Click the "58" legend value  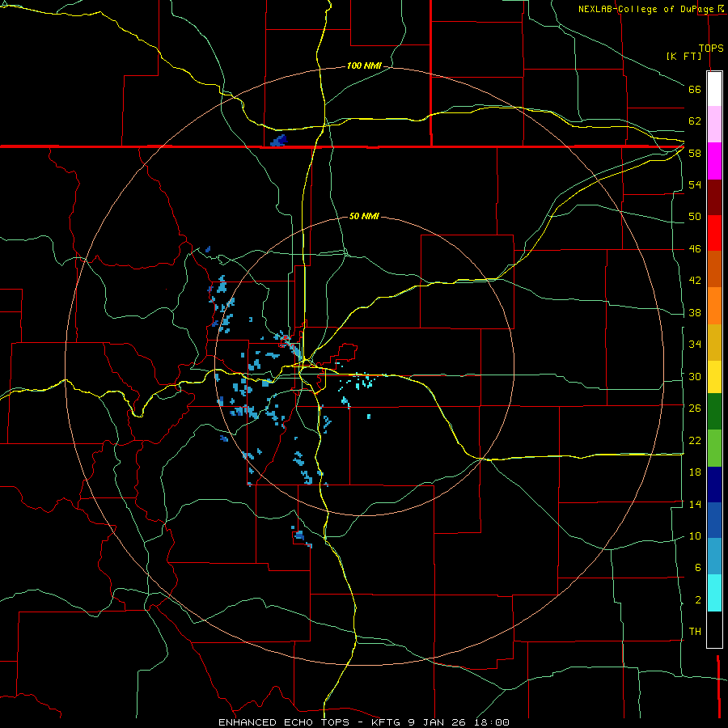click(695, 153)
